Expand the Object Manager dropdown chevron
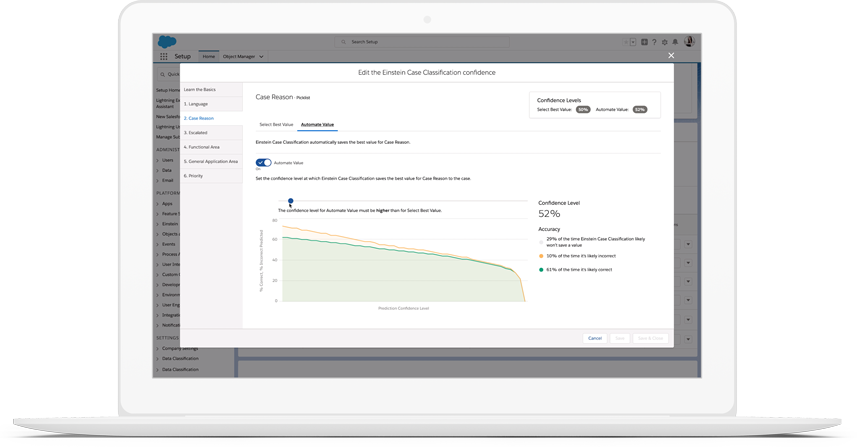 [261, 56]
